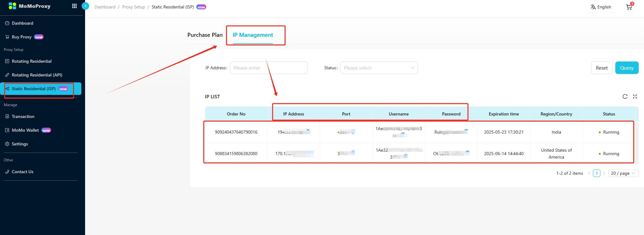Refresh the IP list
The image size is (644, 235).
click(625, 96)
